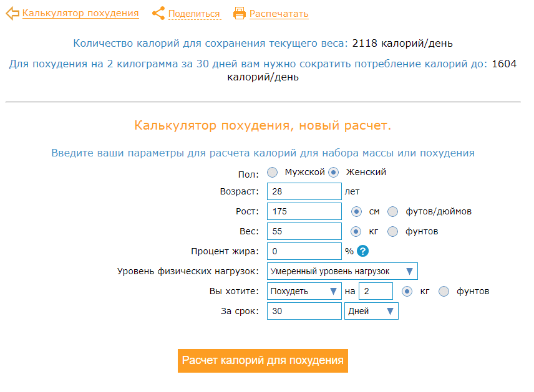The width and height of the screenshot is (534, 392).
Task: Choose футов/дюймов as height unit
Action: pos(392,212)
